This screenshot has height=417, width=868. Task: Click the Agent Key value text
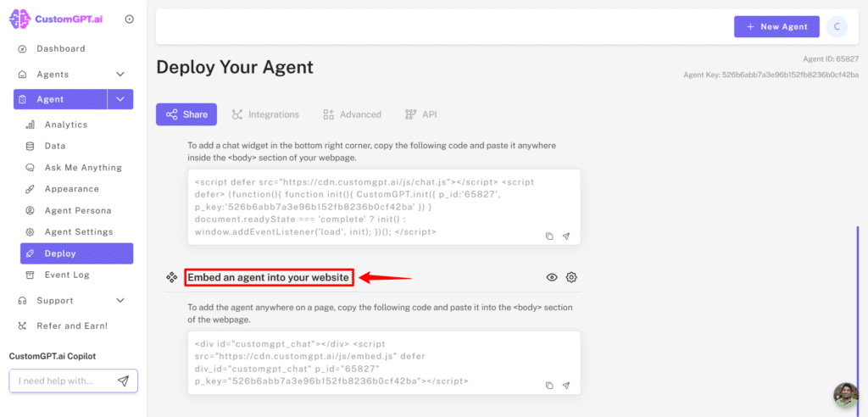(791, 75)
